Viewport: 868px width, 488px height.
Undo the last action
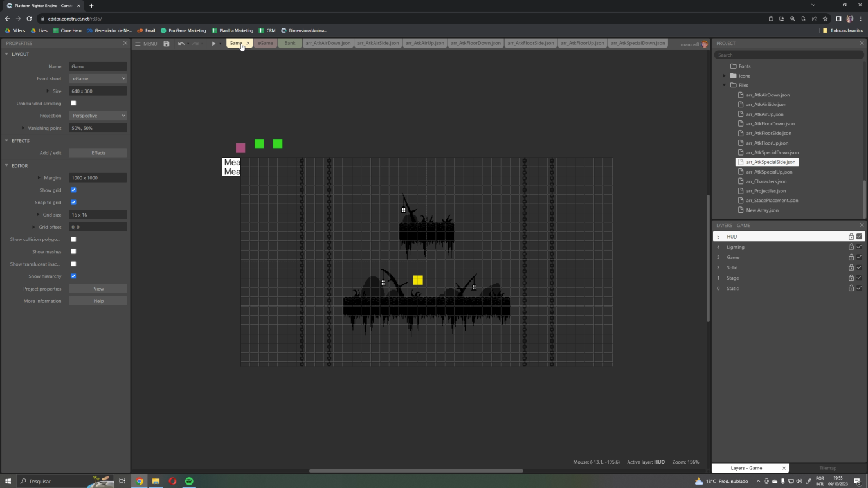click(x=181, y=43)
